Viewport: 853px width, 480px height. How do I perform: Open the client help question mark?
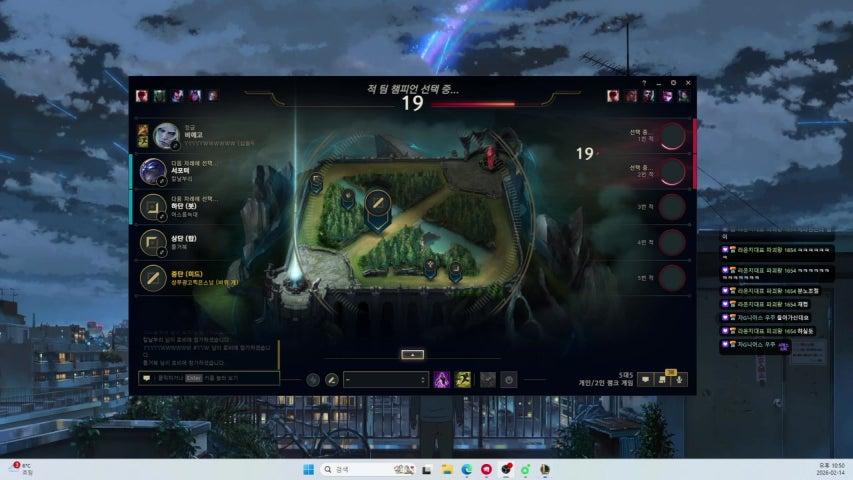click(x=644, y=83)
